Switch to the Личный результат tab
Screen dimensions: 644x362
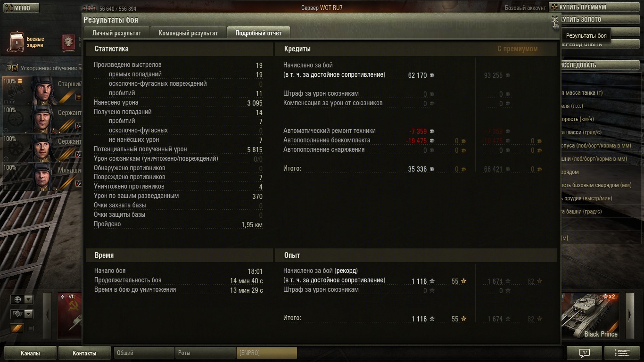coord(116,33)
